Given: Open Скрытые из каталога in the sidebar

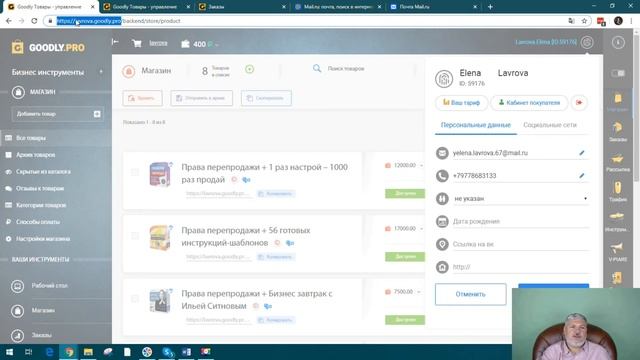Looking at the screenshot, I should click(x=43, y=171).
